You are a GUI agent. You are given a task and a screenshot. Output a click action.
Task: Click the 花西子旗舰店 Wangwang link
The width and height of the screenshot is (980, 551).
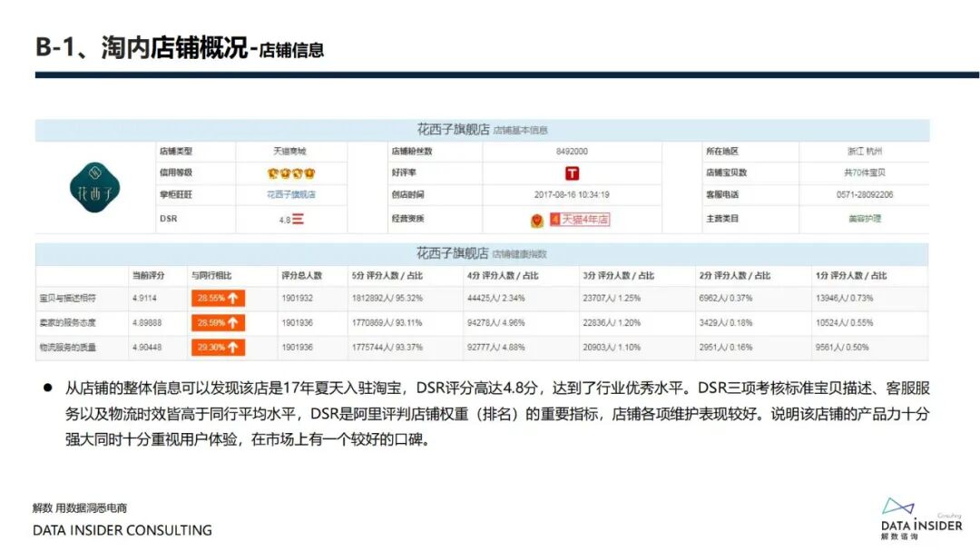pyautogui.click(x=292, y=194)
